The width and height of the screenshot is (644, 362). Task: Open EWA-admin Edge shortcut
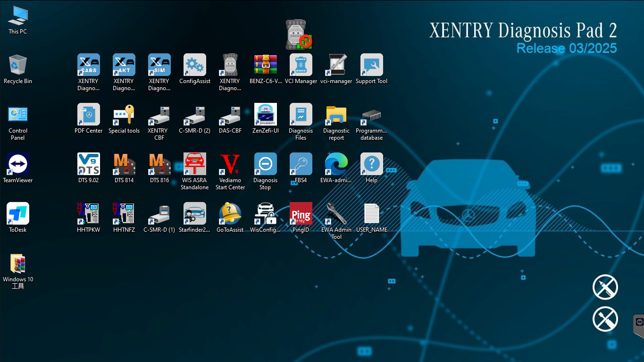tap(336, 164)
